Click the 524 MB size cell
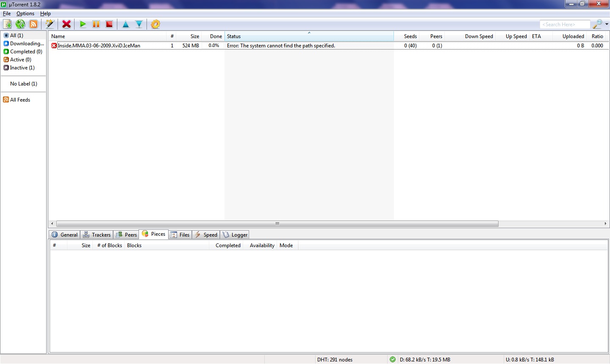Image resolution: width=610 pixels, height=364 pixels. click(191, 46)
